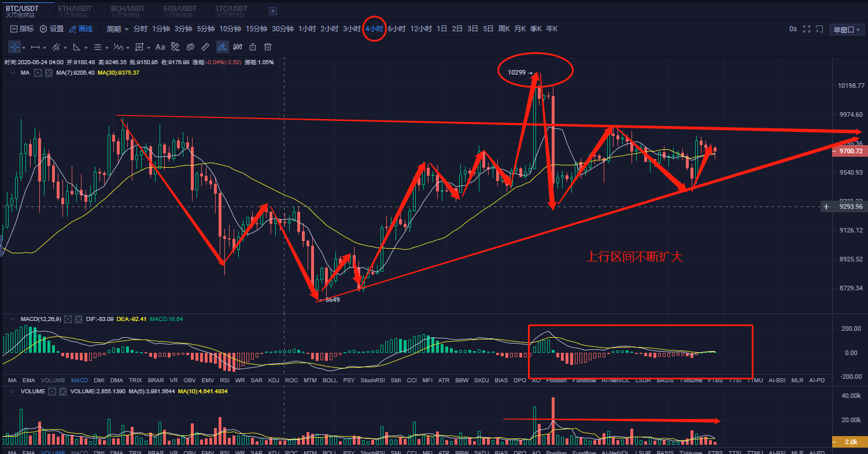Choose KDJ in MACD panel indicator list
Screen dimensions: 868x454
(274, 380)
